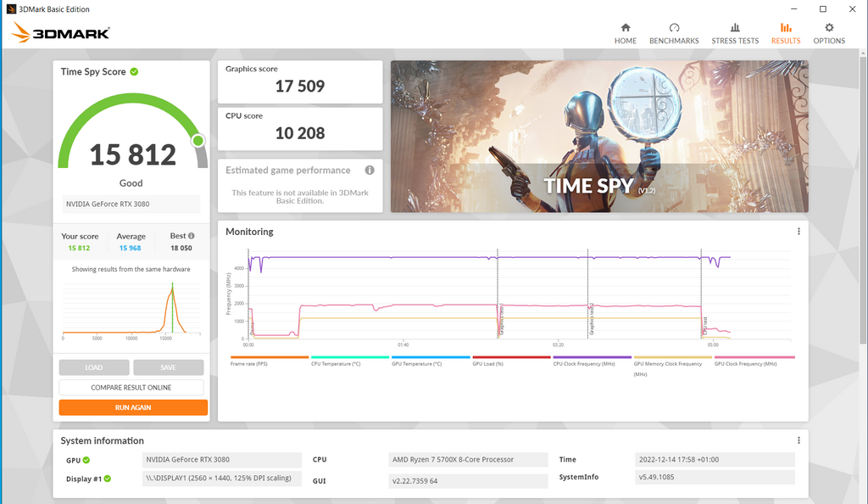Click the GPU validation checkmark icon
The image size is (868, 504).
point(86,460)
